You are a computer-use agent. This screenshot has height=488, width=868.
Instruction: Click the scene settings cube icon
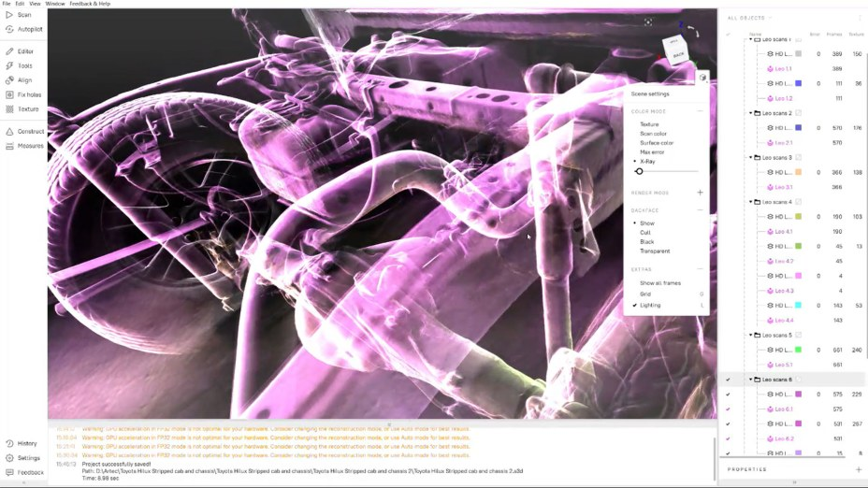[x=702, y=78]
